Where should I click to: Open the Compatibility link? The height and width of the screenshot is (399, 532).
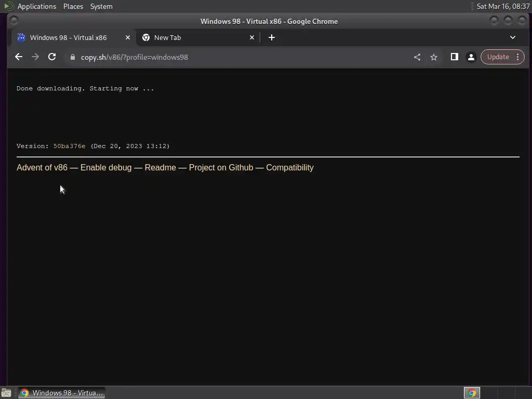[x=290, y=168]
